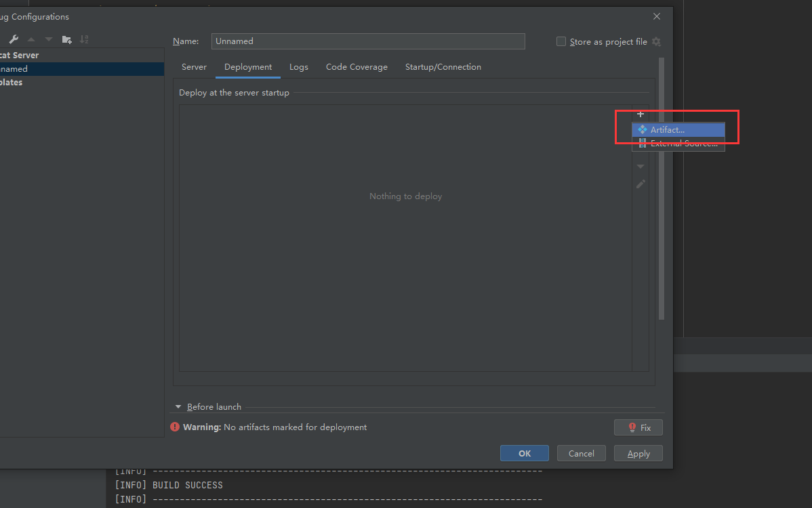This screenshot has width=812, height=508.
Task: Switch to the Server tab
Action: pos(195,67)
